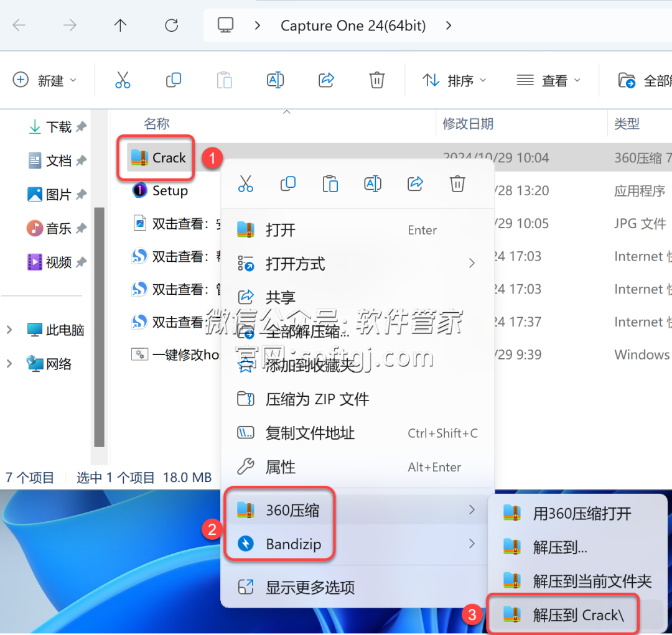
Task: Click the Paste icon in Explorer toolbar
Action: pyautogui.click(x=224, y=80)
